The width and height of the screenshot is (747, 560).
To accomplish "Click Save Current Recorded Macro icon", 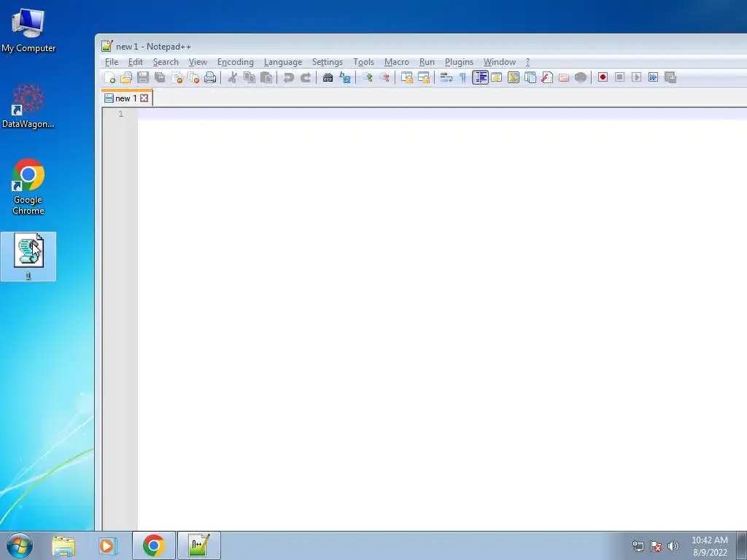I will point(670,77).
